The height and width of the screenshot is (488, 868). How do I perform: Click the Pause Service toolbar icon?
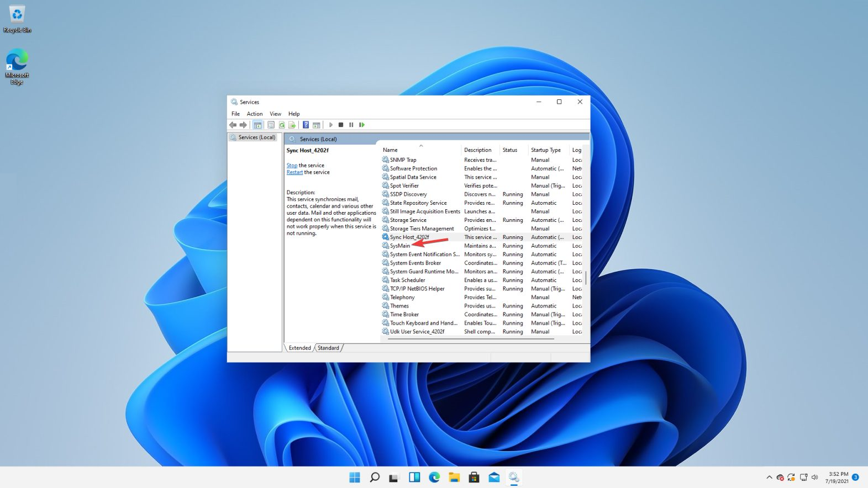coord(351,125)
